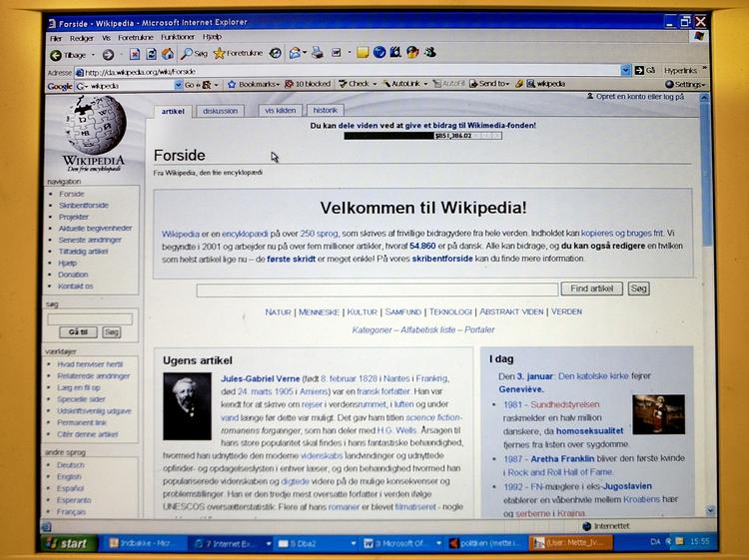Open the 3 Microsoft Office taskbar group

tap(401, 543)
